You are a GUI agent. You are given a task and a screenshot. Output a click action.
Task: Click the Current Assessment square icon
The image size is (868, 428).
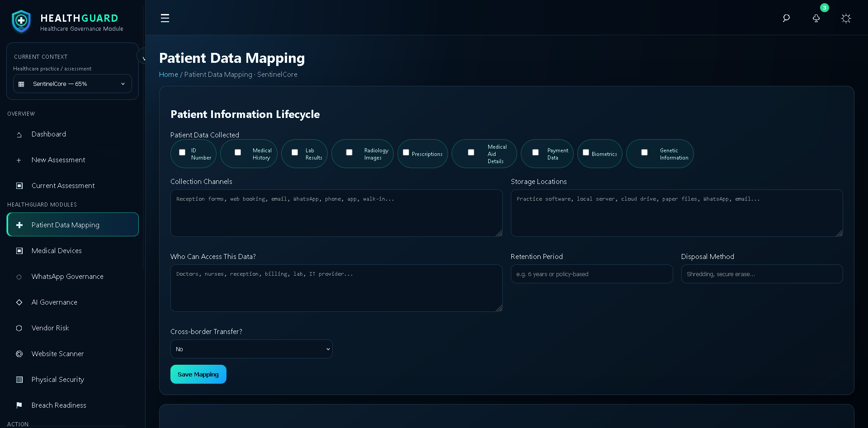click(19, 186)
